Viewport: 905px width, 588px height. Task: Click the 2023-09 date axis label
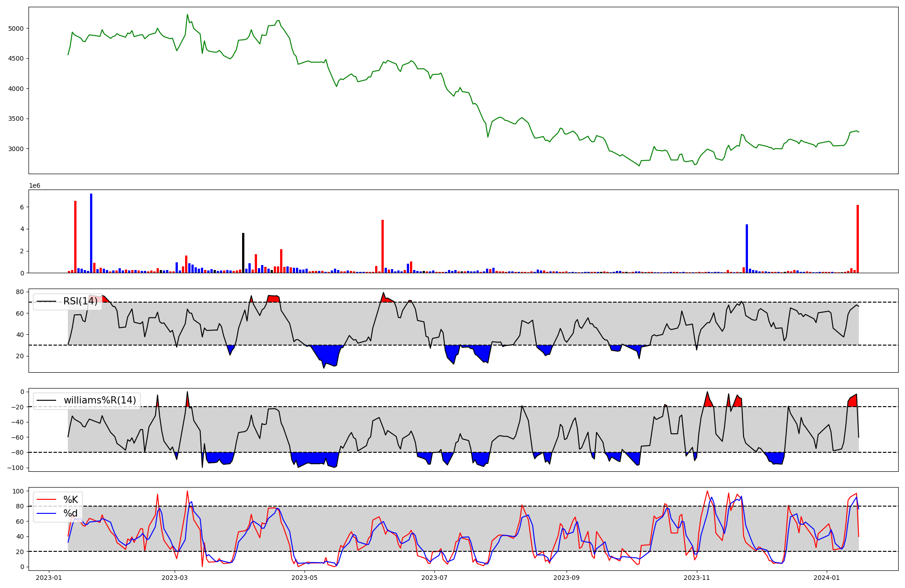tap(566, 578)
